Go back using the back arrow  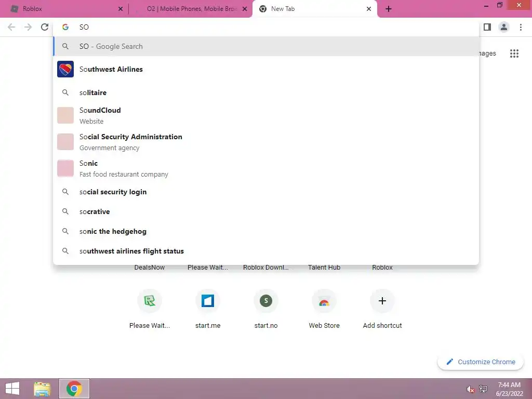(x=11, y=27)
